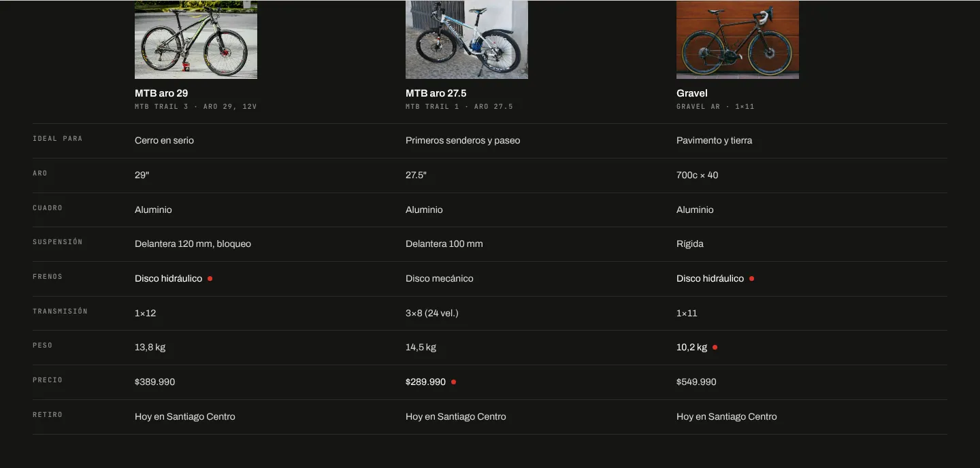Click the PRECIO row label

(48, 380)
